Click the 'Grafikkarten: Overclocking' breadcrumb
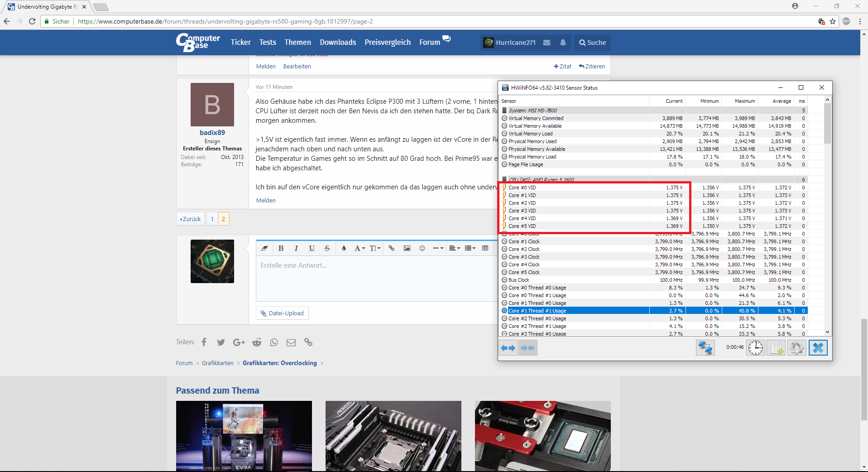The width and height of the screenshot is (868, 472). pos(280,363)
